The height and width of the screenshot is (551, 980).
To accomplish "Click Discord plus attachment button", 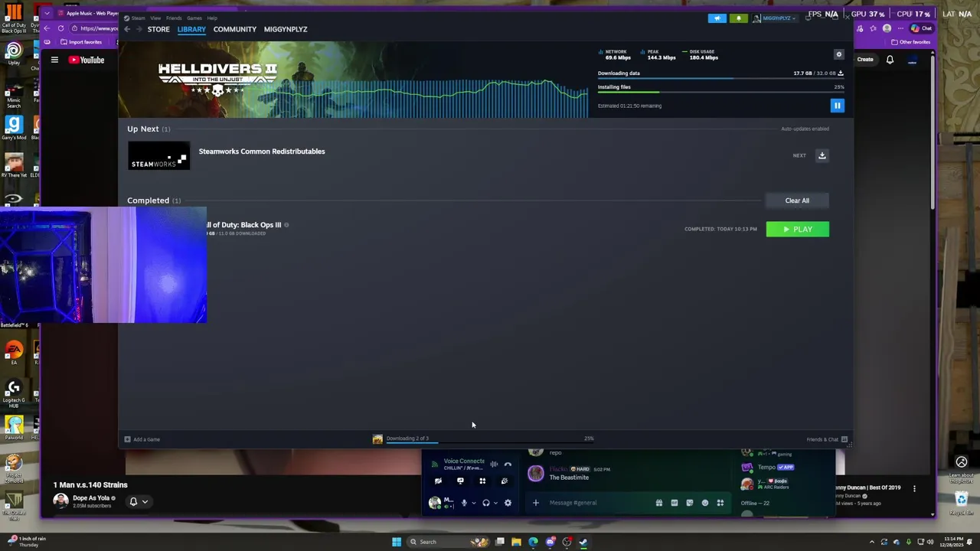I will point(536,503).
